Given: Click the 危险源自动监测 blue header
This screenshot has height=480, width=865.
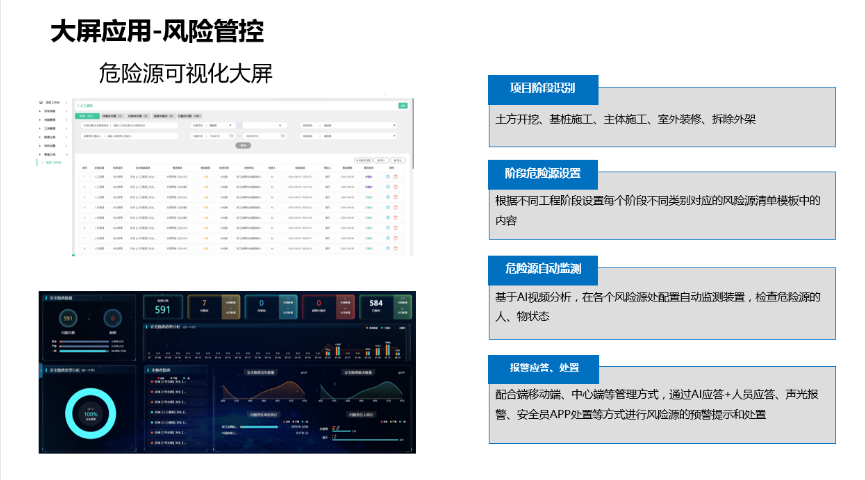Looking at the screenshot, I should [543, 269].
